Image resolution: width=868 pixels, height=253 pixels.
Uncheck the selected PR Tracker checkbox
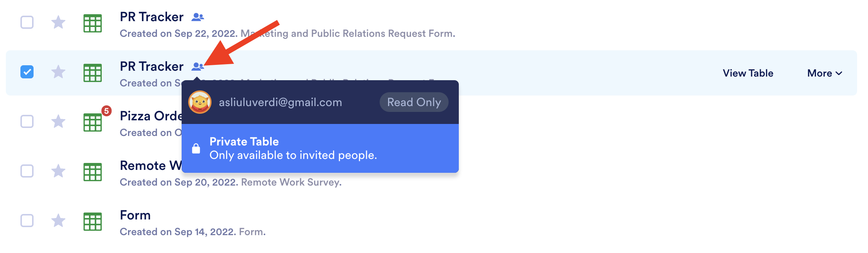[x=27, y=72]
